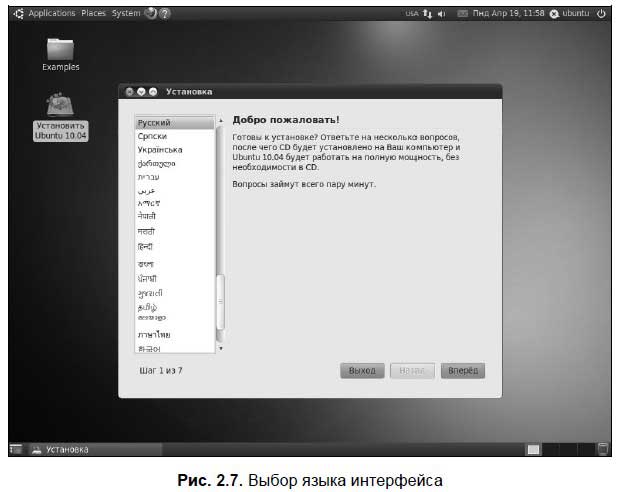Launch Firefox from the top panel
The image size is (619, 492).
(151, 13)
